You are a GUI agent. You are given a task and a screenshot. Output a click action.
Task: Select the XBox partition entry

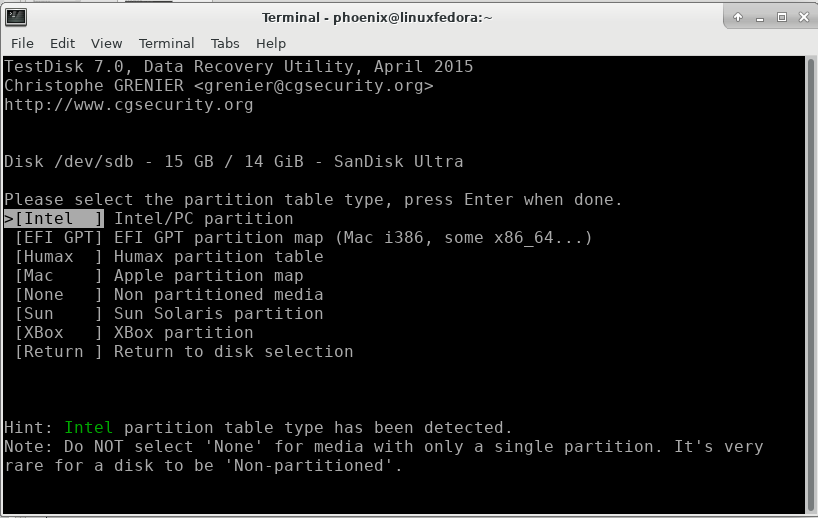[x=134, y=333]
